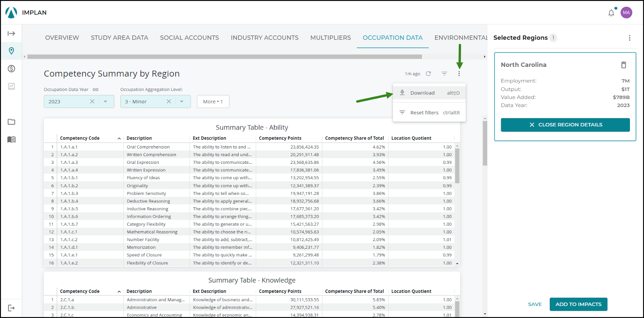Clear the 2023 year selection
This screenshot has width=644, height=318.
click(x=92, y=101)
